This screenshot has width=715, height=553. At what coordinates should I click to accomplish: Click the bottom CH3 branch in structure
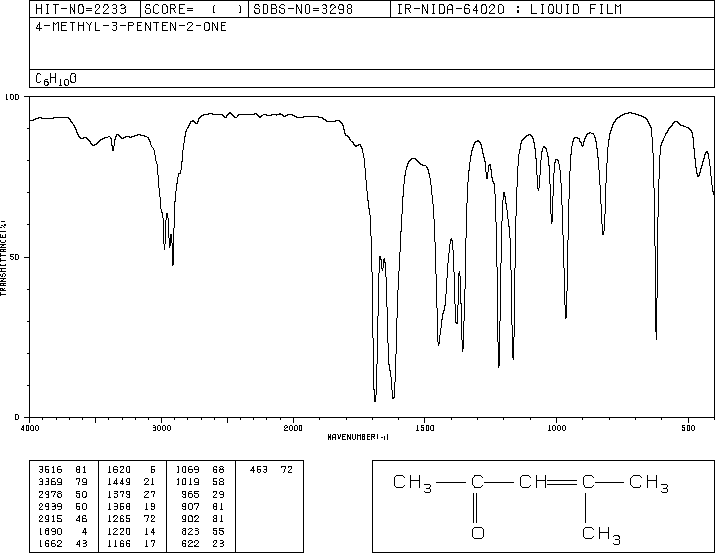coord(601,534)
